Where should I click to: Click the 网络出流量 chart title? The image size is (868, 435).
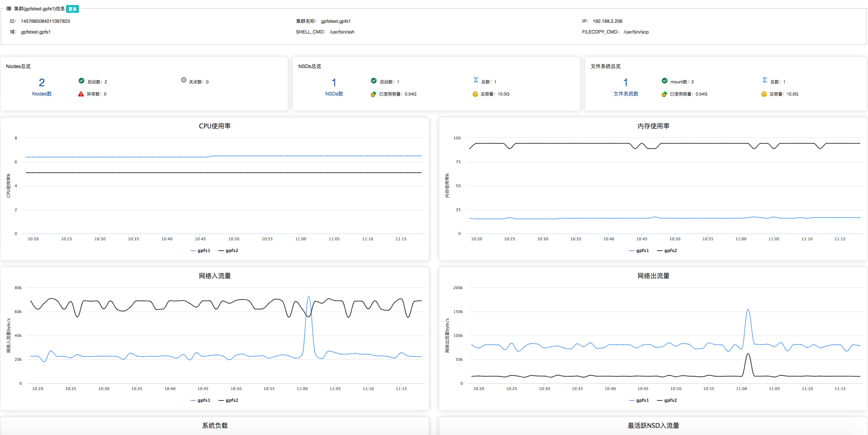click(x=653, y=276)
